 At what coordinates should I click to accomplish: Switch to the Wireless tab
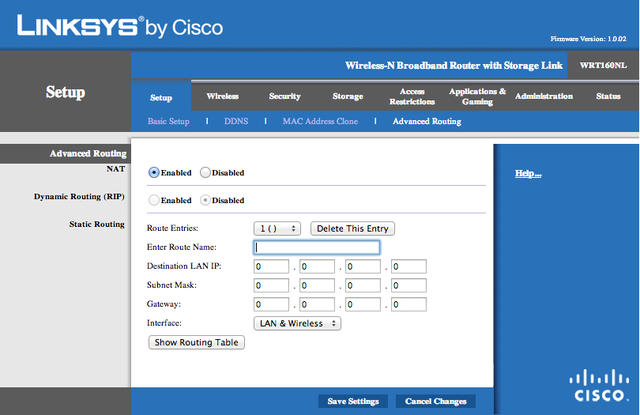pyautogui.click(x=222, y=96)
